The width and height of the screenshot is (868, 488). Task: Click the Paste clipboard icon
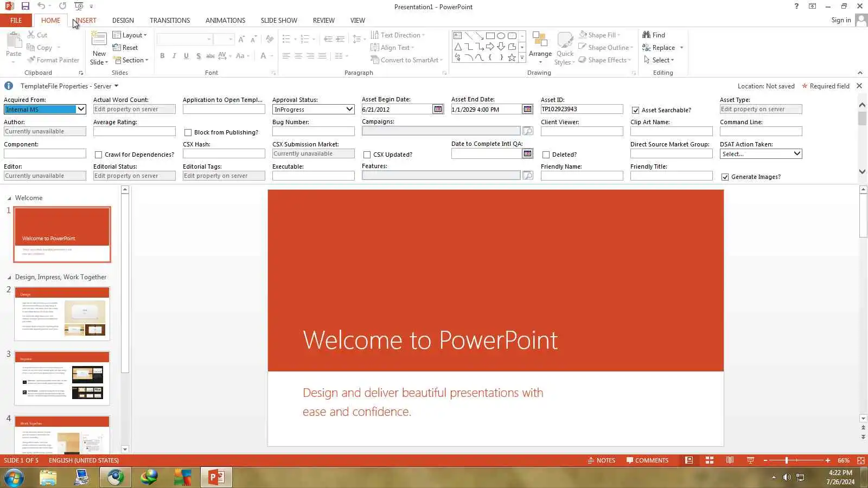[x=14, y=40]
